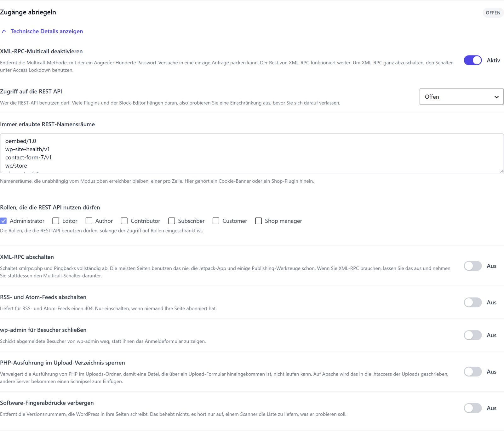Check the Shop manager role checkbox
504x431 pixels.
pos(258,221)
